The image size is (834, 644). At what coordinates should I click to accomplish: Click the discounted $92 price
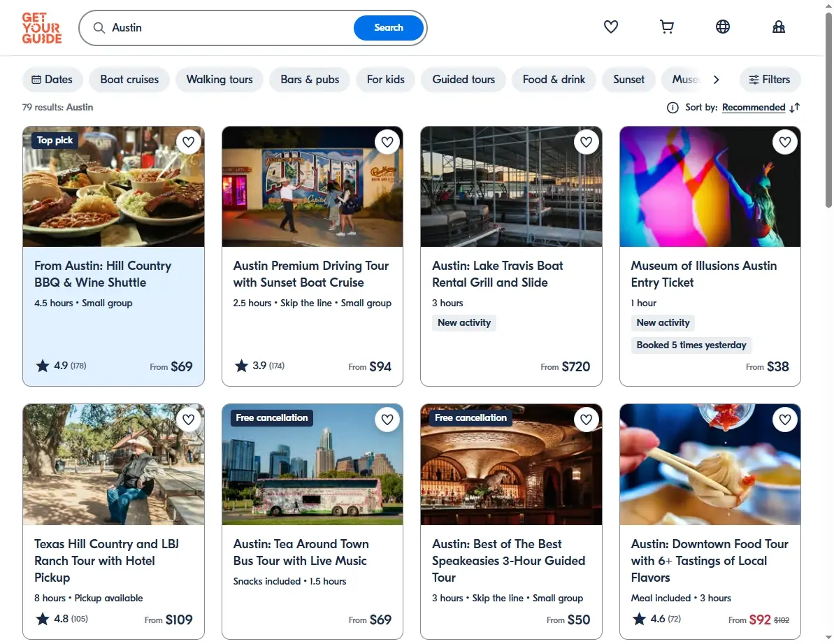[759, 620]
